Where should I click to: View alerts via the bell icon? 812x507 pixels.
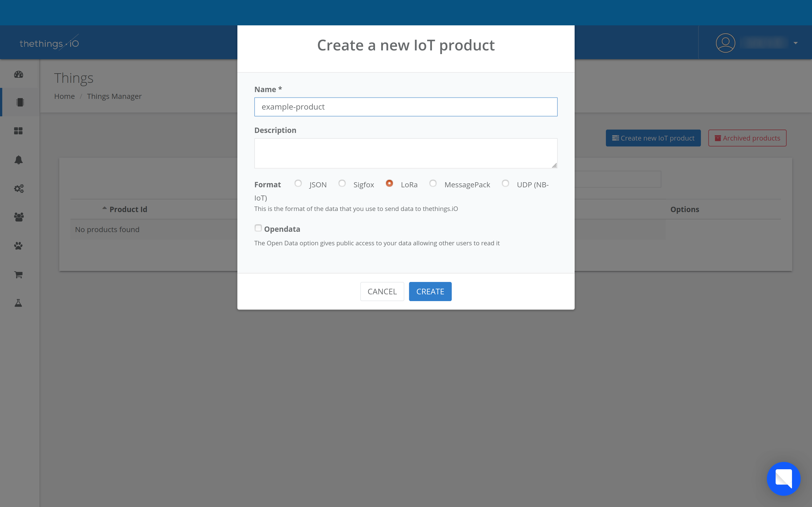(x=19, y=160)
